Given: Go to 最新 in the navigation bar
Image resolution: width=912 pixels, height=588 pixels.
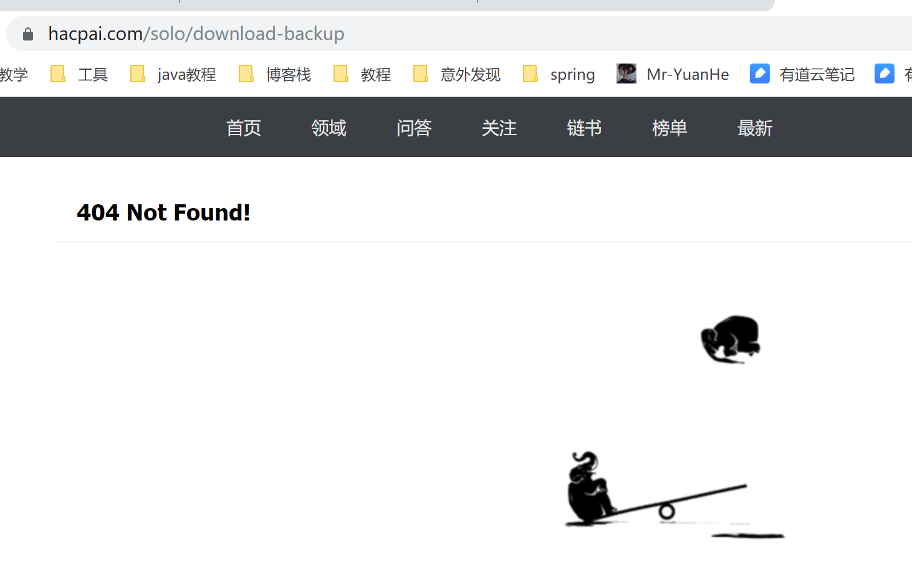Looking at the screenshot, I should (x=755, y=128).
